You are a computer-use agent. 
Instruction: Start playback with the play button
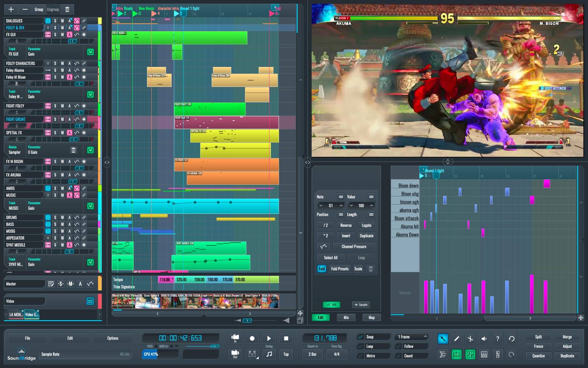pos(269,338)
